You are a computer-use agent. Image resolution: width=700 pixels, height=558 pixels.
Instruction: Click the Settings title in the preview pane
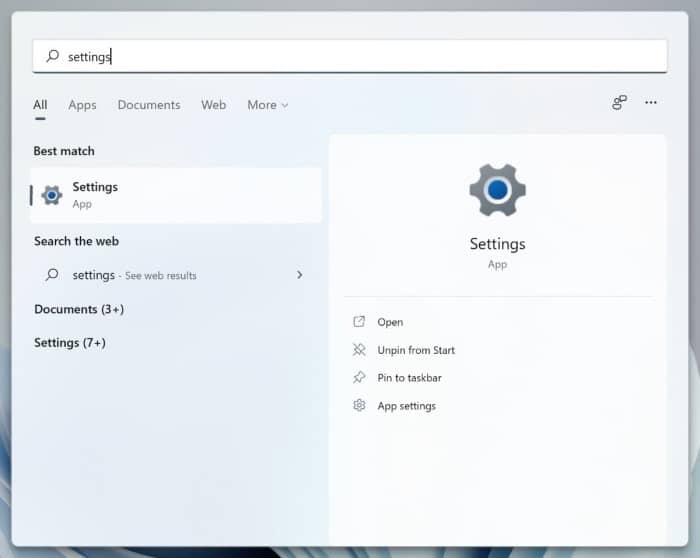click(x=497, y=244)
